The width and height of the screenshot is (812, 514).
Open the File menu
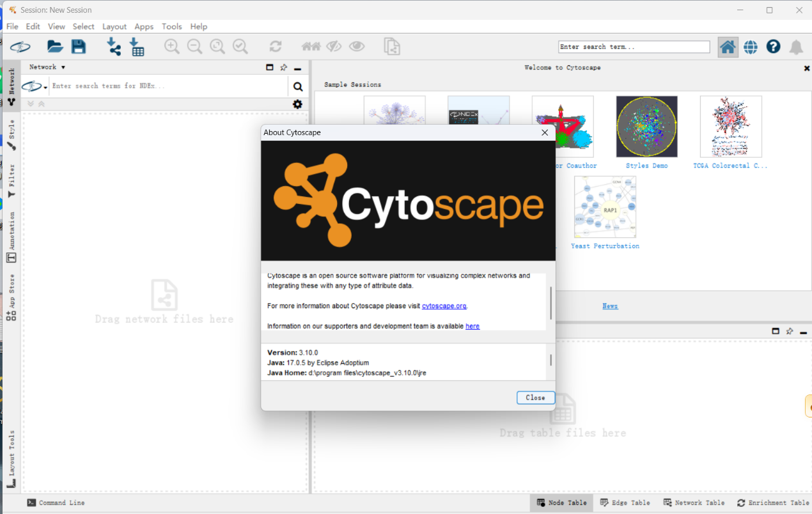[12, 26]
